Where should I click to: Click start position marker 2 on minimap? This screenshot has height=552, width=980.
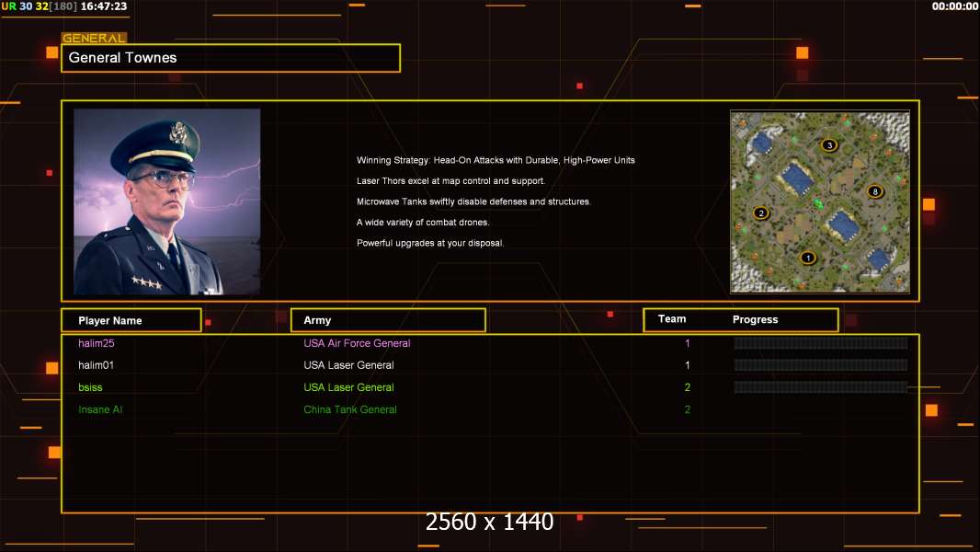(760, 213)
